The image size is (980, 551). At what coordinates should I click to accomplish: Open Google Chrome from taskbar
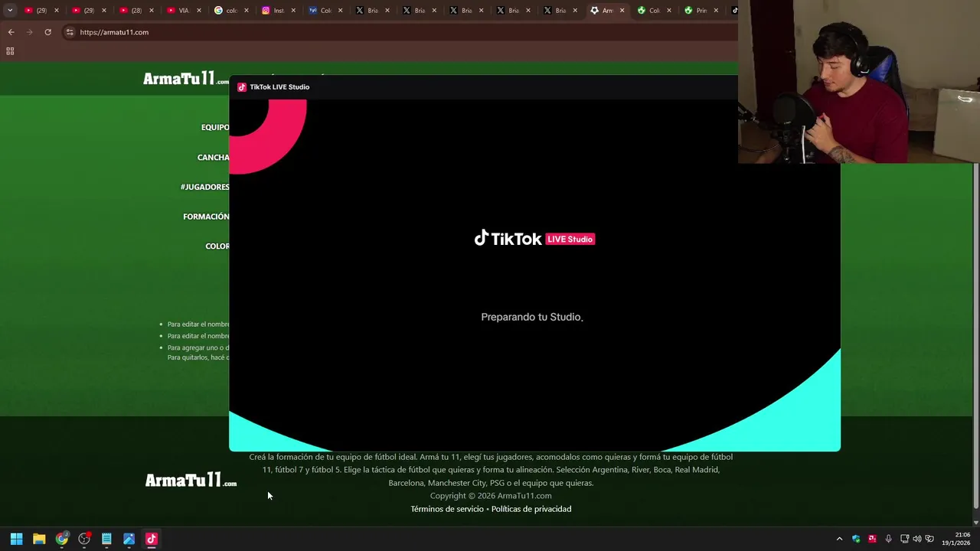point(62,539)
